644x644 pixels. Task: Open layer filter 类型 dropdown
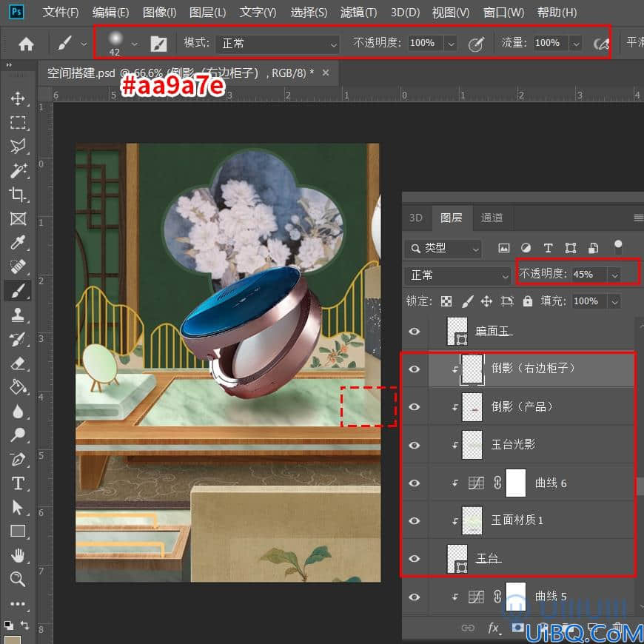[443, 249]
